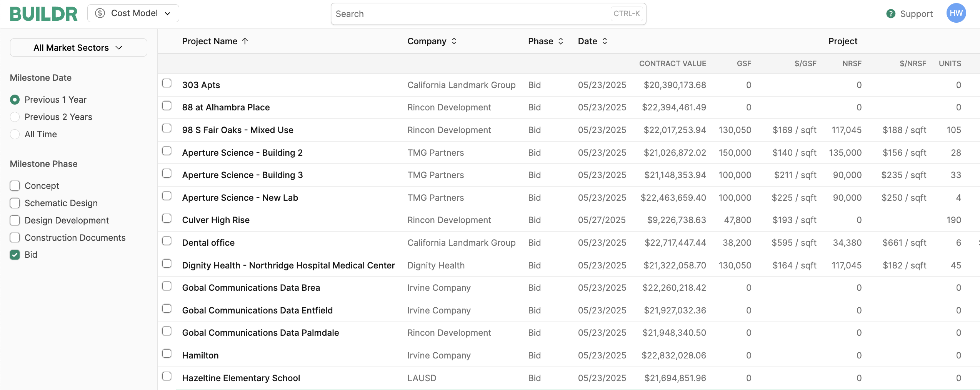Open the Cost Model dropdown chevron
This screenshot has height=390, width=980.
click(x=168, y=13)
